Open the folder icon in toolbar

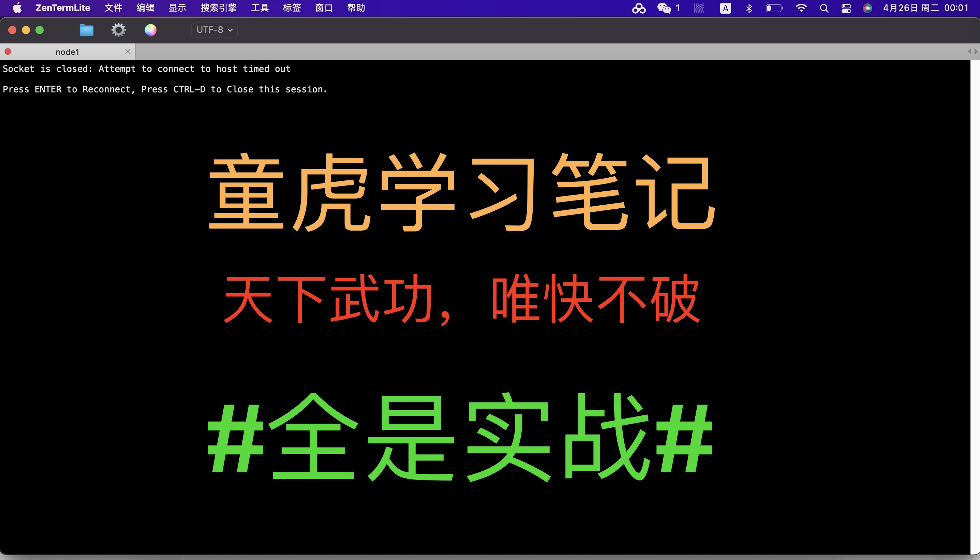[x=86, y=30]
